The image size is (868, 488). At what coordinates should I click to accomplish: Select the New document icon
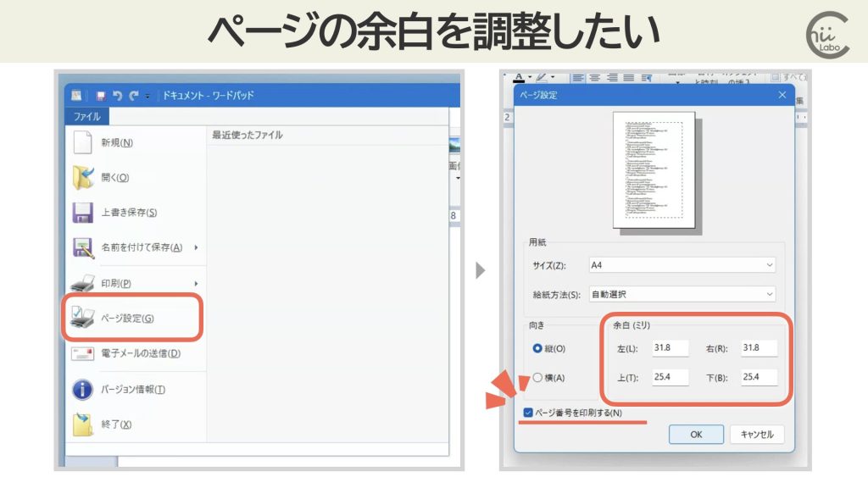[82, 139]
